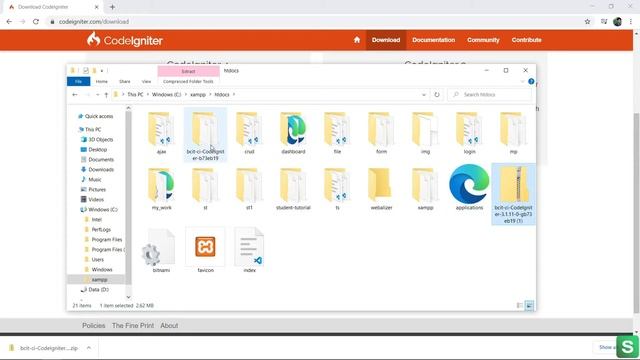Select the student-tutorial folder
Screen dimensions: 640x360
pyautogui.click(x=293, y=189)
